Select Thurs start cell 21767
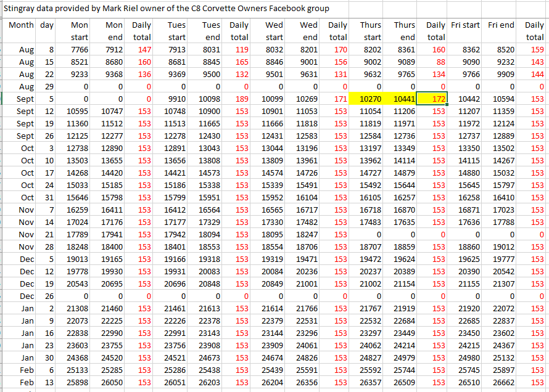This screenshot has height=392, width=549. [x=370, y=309]
